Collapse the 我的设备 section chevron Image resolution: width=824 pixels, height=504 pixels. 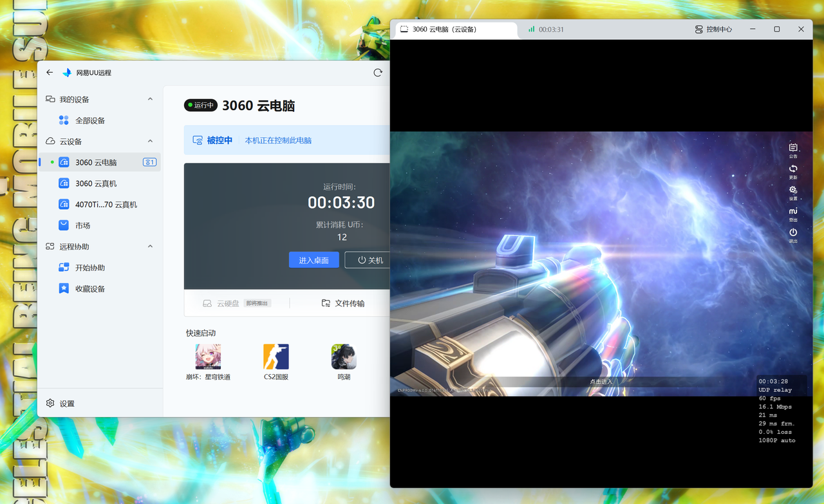(150, 99)
